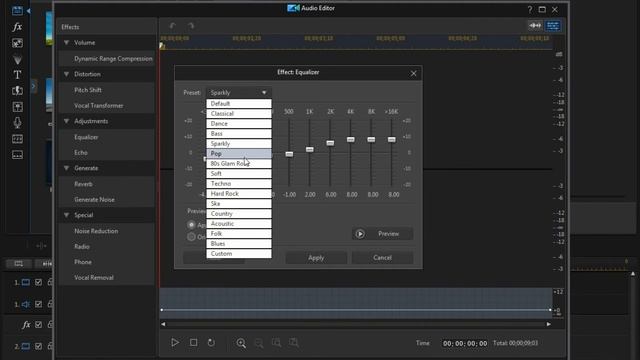This screenshot has height=360, width=640.
Task: Collapse the Adjustments effects group
Action: (67, 121)
